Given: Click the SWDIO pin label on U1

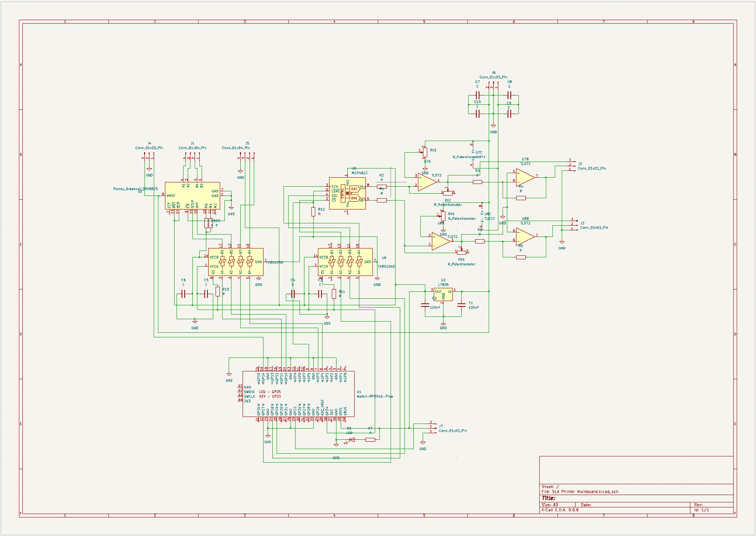Looking at the screenshot, I should pyautogui.click(x=249, y=392).
